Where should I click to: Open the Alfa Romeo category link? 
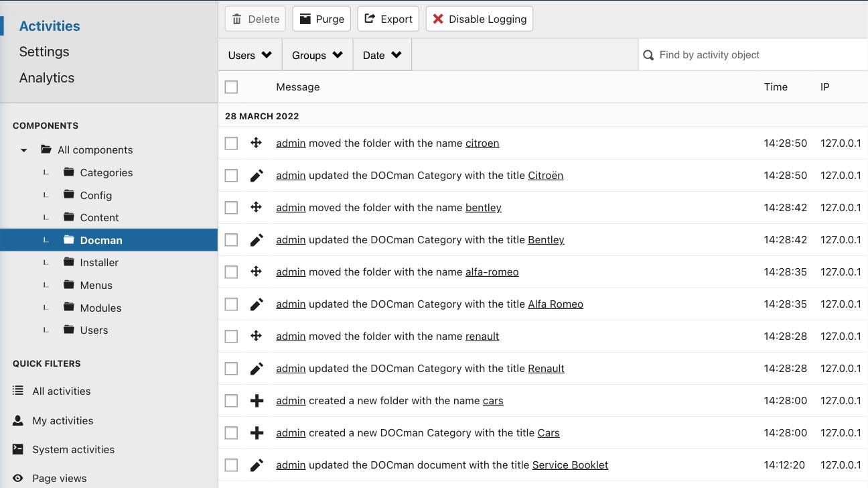555,304
